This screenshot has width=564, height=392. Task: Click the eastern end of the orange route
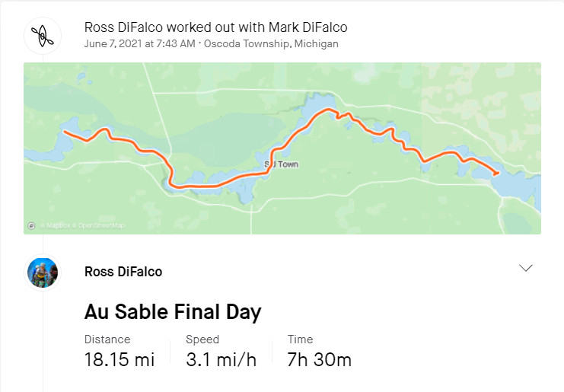tap(497, 174)
